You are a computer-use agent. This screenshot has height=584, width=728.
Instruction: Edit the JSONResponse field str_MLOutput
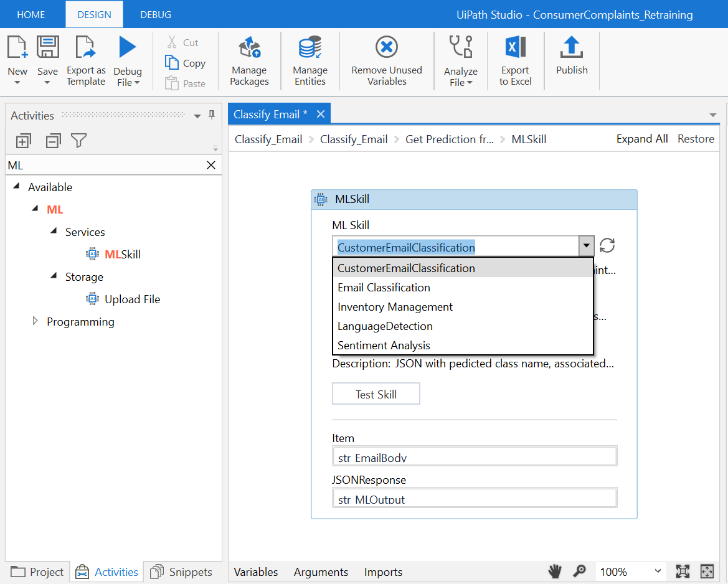click(x=475, y=497)
